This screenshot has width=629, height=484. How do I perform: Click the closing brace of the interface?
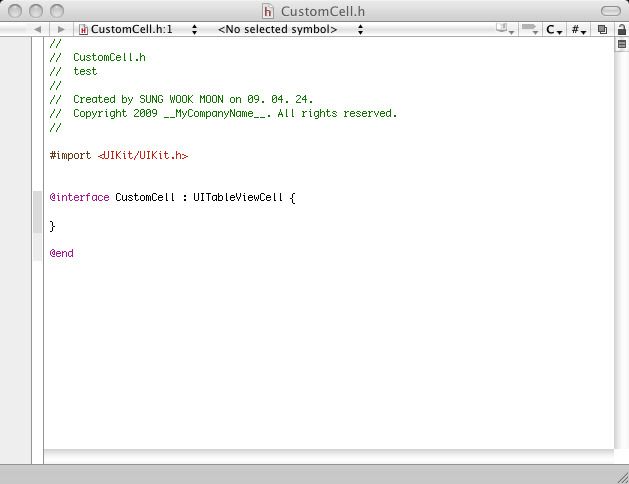pyautogui.click(x=52, y=226)
